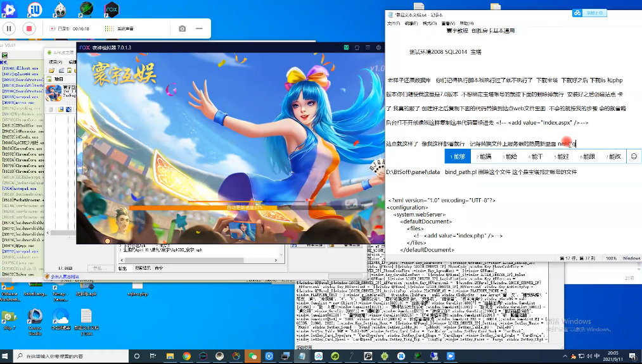Image resolution: width=642 pixels, height=364 pixels.
Task: Open the green globe desktop shortcut
Action: tap(86, 9)
